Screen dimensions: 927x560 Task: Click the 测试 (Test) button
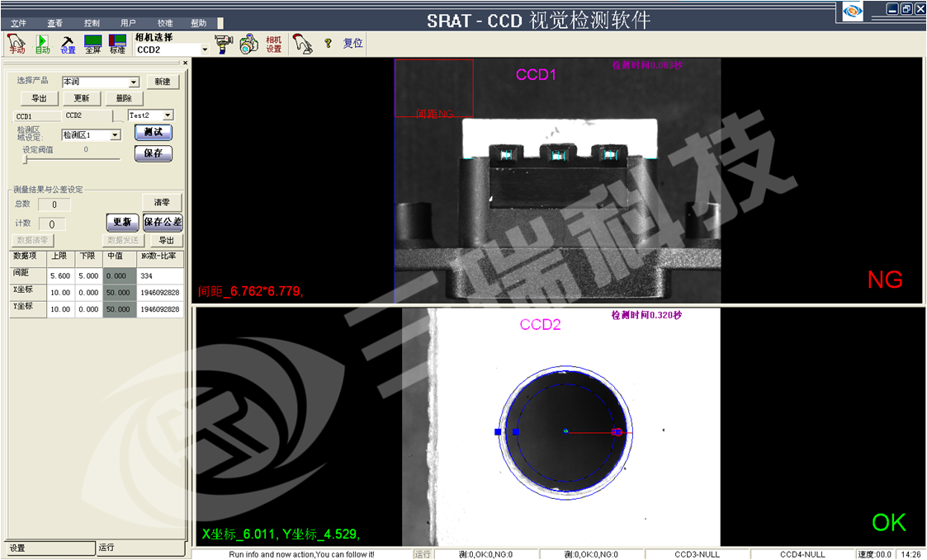(x=153, y=132)
